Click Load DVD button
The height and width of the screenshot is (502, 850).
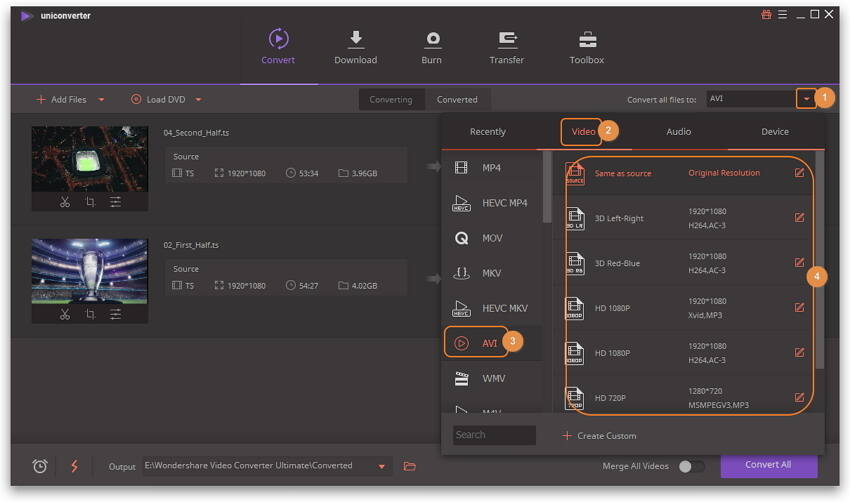click(x=158, y=100)
